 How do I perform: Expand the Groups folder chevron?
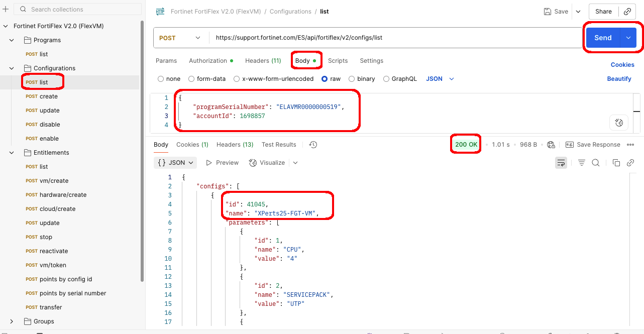pos(12,321)
